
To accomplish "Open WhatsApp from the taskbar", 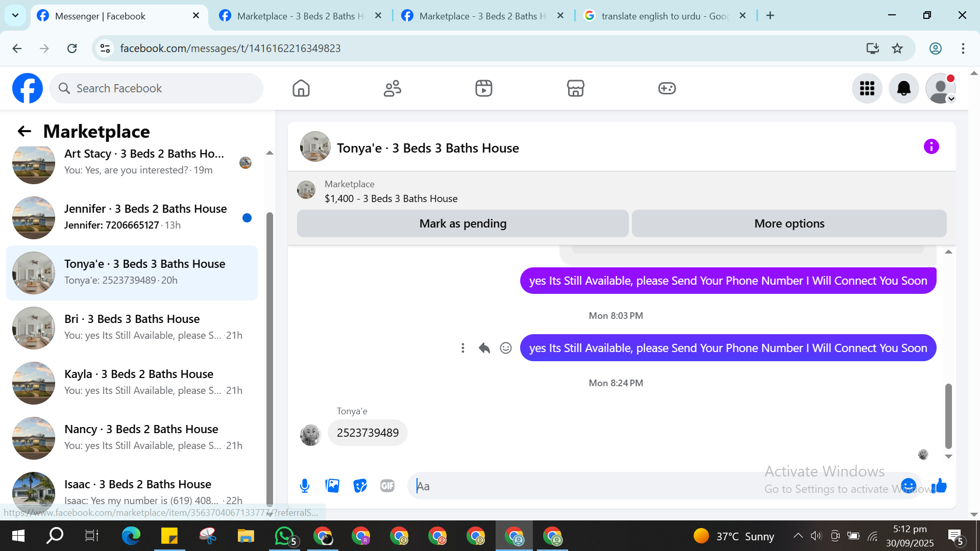I will tap(284, 536).
